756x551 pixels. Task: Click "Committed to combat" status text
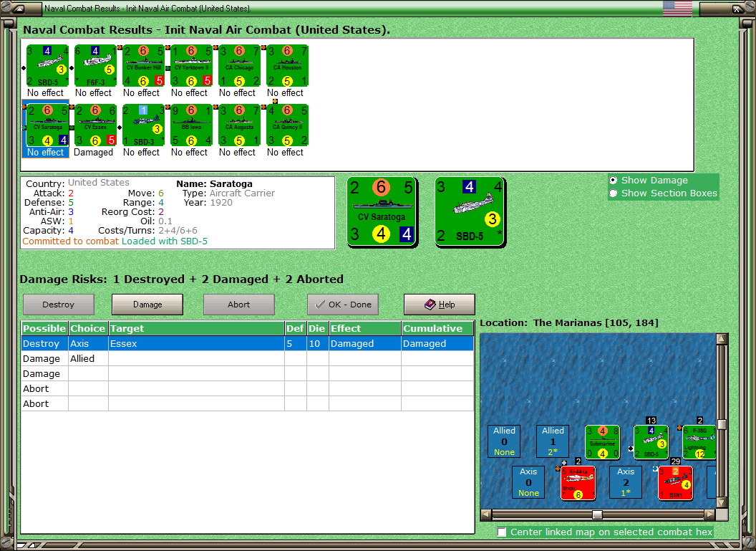pyautogui.click(x=70, y=241)
